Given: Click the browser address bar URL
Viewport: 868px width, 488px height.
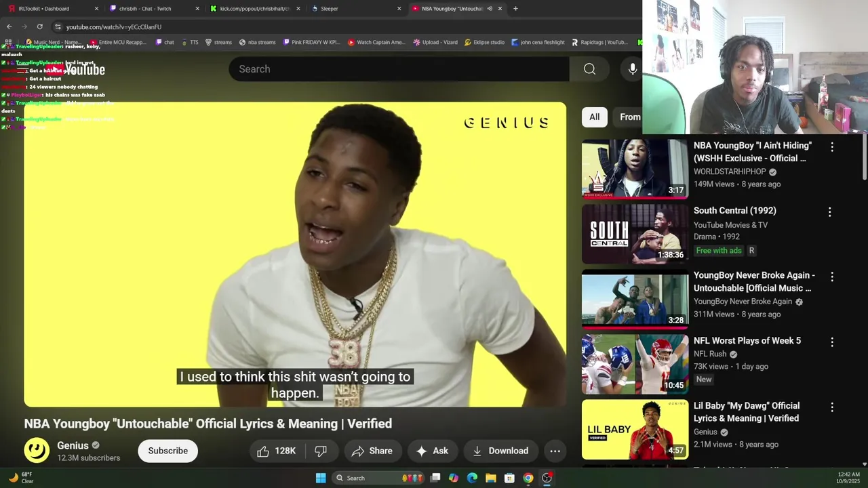Looking at the screenshot, I should [x=114, y=27].
